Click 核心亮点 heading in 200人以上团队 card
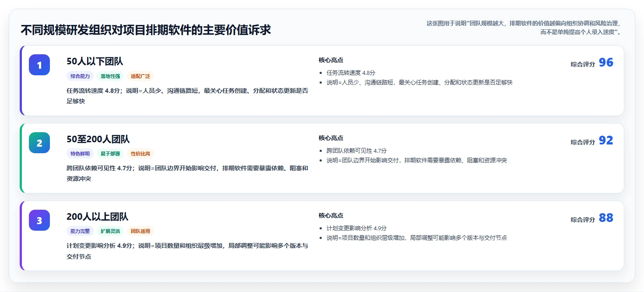The image size is (644, 292). pyautogui.click(x=331, y=215)
